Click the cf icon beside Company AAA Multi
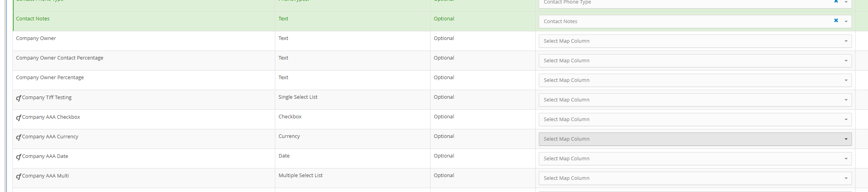The image size is (868, 192). pos(18,176)
